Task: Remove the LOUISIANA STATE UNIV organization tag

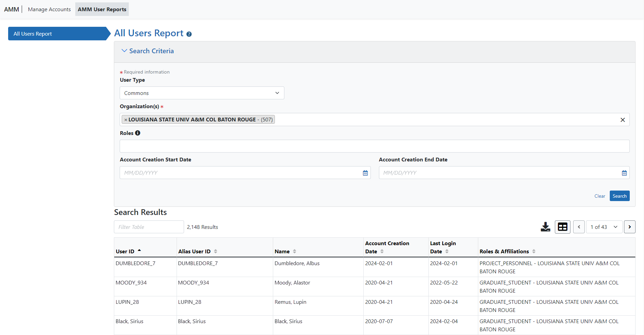Action: (x=126, y=120)
